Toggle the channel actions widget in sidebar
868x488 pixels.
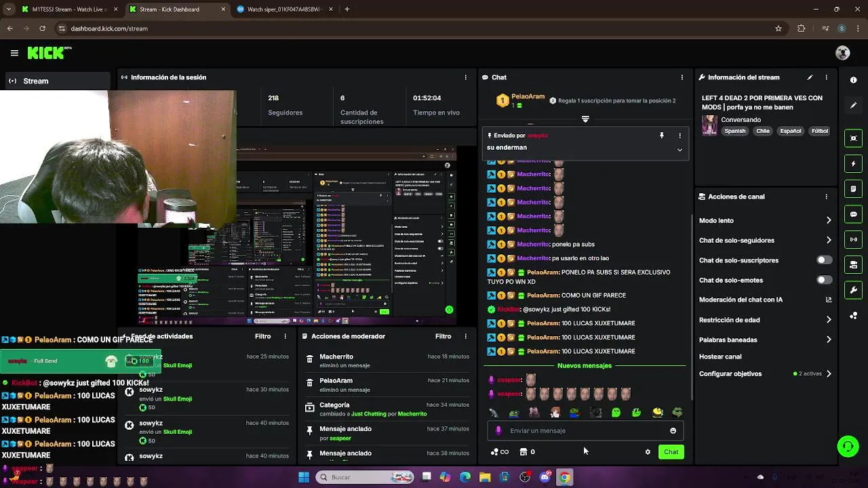(854, 264)
